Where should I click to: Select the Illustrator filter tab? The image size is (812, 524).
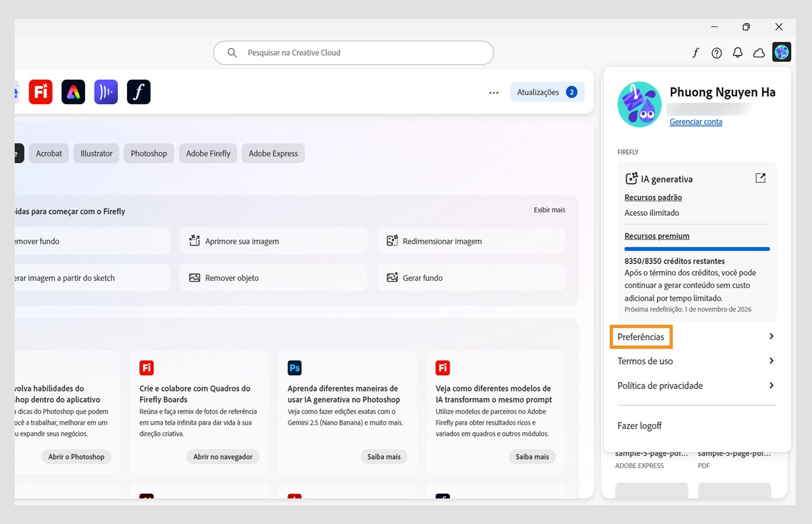click(96, 153)
